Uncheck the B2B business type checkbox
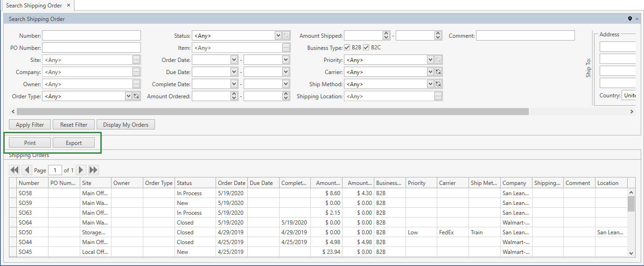The image size is (644, 266). click(x=347, y=48)
